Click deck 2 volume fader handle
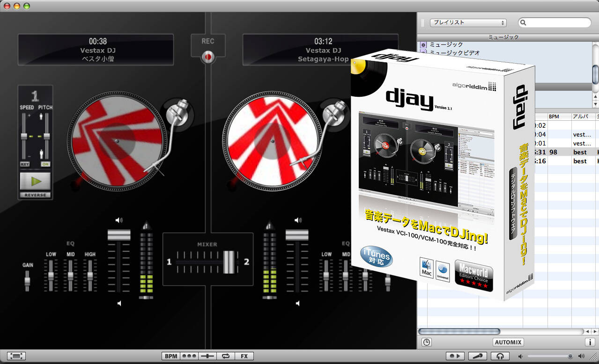The image size is (599, 364). pyautogui.click(x=297, y=235)
